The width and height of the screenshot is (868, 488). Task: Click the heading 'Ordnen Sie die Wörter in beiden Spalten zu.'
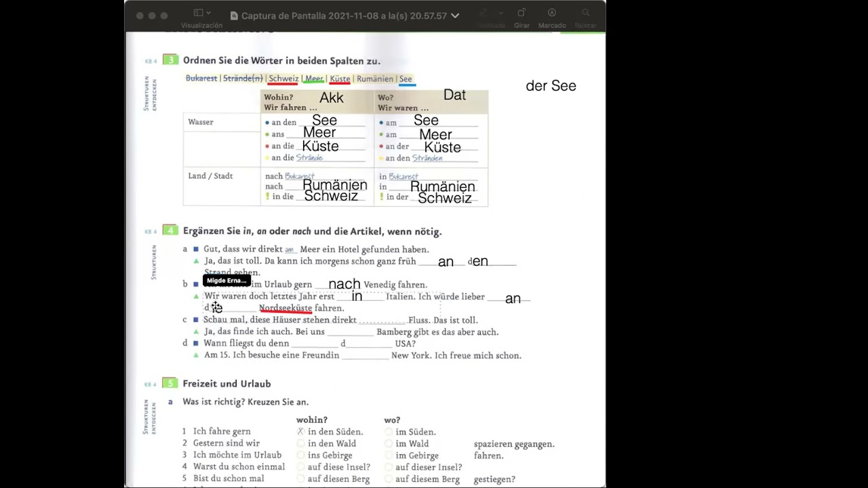(281, 61)
